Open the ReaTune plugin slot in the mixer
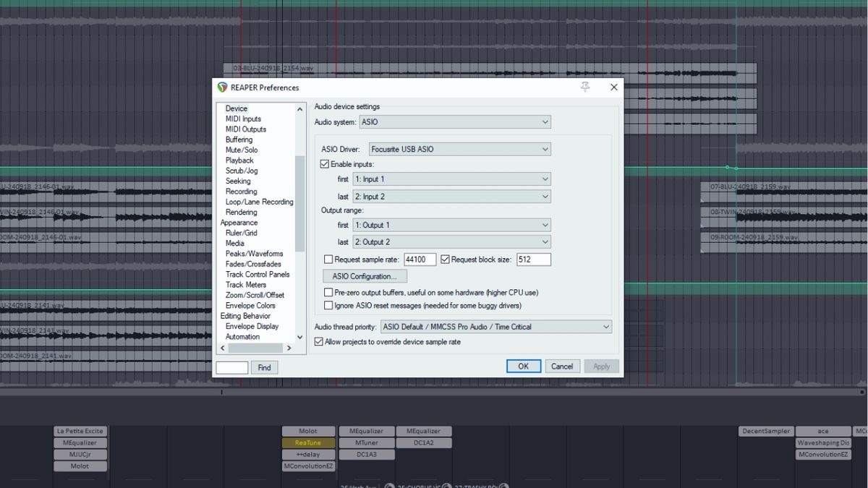Viewport: 868px width, 488px height. point(308,442)
